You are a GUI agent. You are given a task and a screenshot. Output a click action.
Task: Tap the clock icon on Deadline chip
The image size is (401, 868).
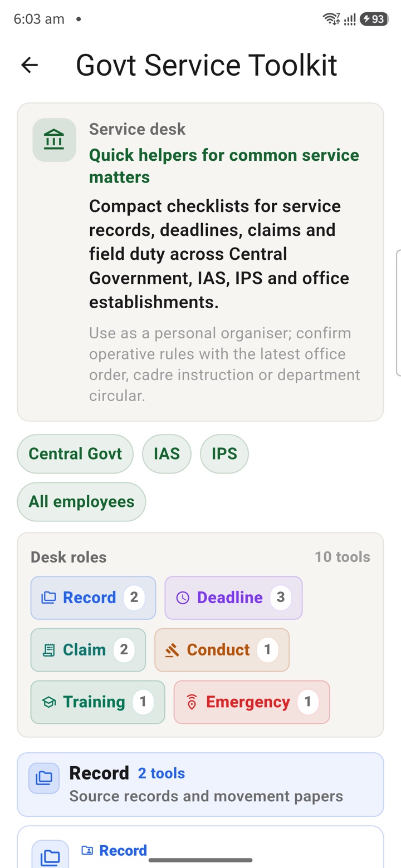point(183,598)
